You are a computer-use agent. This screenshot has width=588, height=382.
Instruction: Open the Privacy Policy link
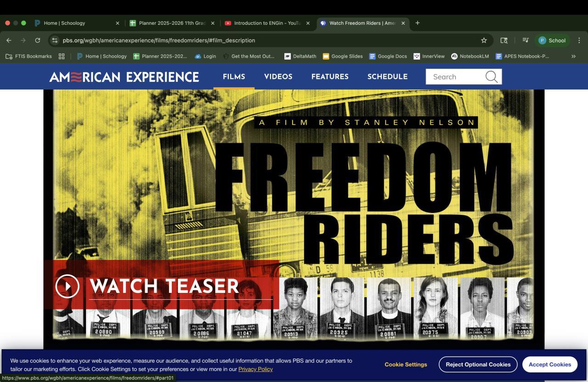(x=255, y=369)
